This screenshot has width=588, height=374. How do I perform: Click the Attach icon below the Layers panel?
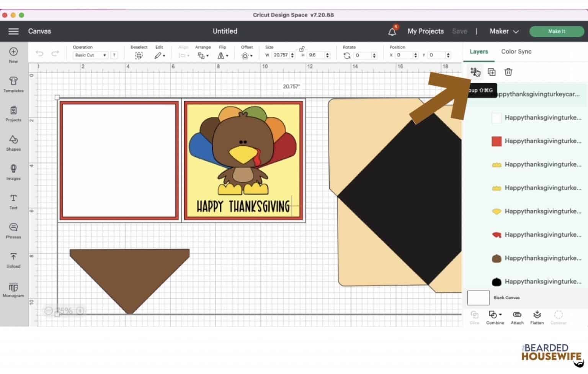(517, 316)
